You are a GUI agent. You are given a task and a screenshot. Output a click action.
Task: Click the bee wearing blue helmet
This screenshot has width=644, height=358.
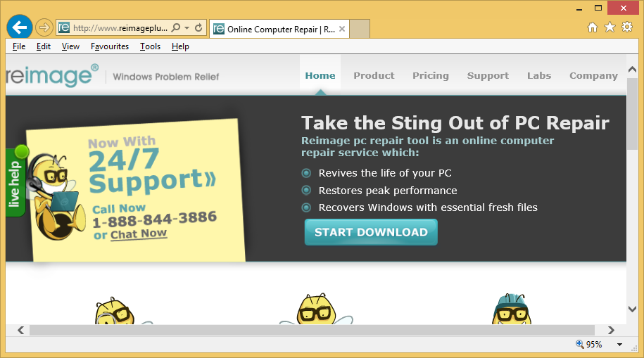[512, 309]
